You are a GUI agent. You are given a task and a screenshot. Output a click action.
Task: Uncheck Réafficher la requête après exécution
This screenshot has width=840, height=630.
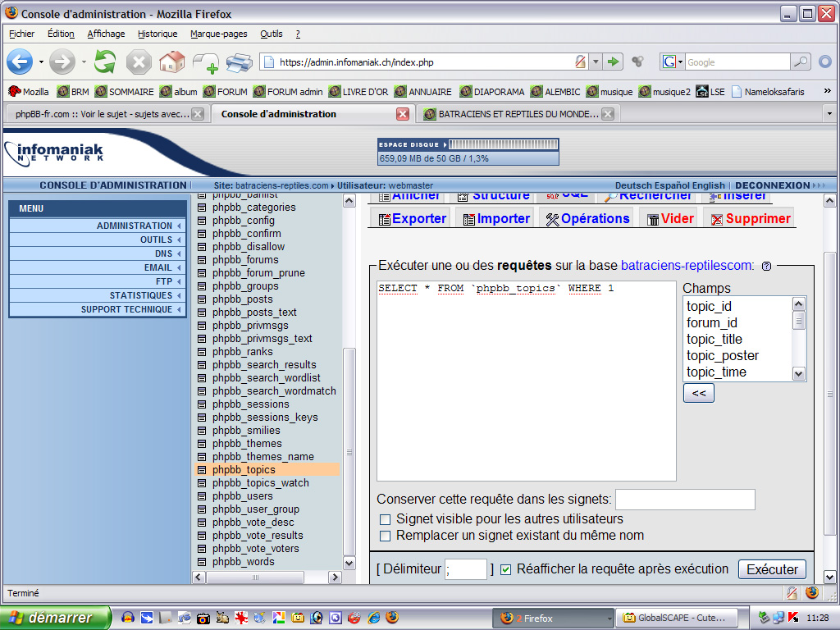click(x=506, y=569)
